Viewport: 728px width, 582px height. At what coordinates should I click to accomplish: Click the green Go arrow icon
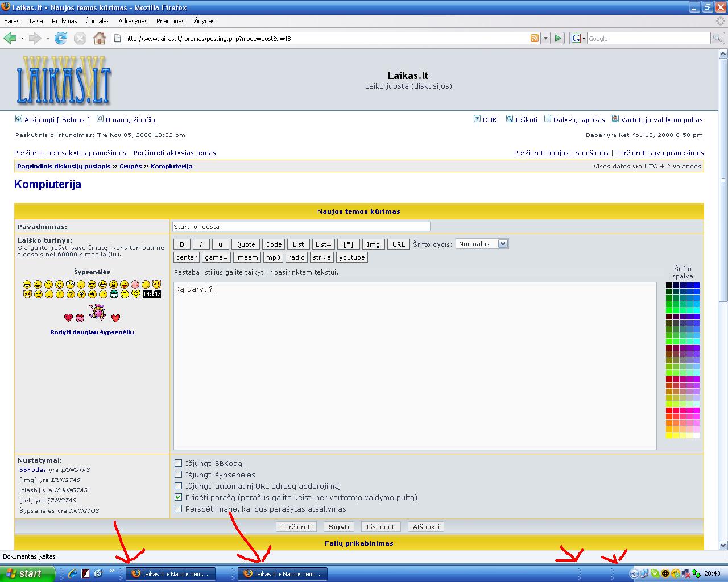point(558,38)
